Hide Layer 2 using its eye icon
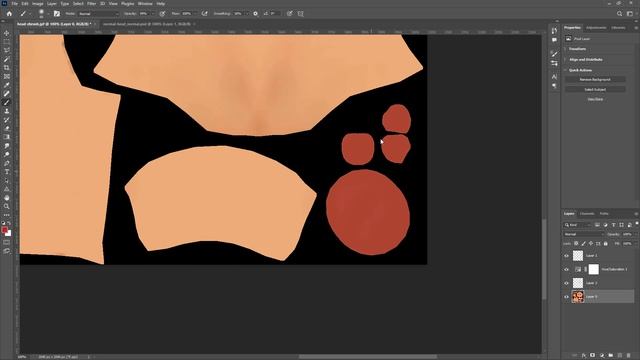The image size is (640, 360). pyautogui.click(x=567, y=283)
